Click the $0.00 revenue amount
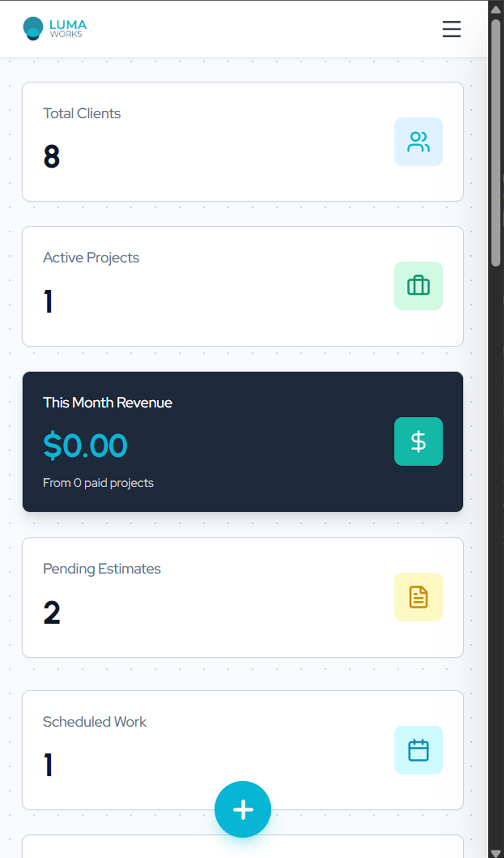This screenshot has width=504, height=858. point(85,446)
